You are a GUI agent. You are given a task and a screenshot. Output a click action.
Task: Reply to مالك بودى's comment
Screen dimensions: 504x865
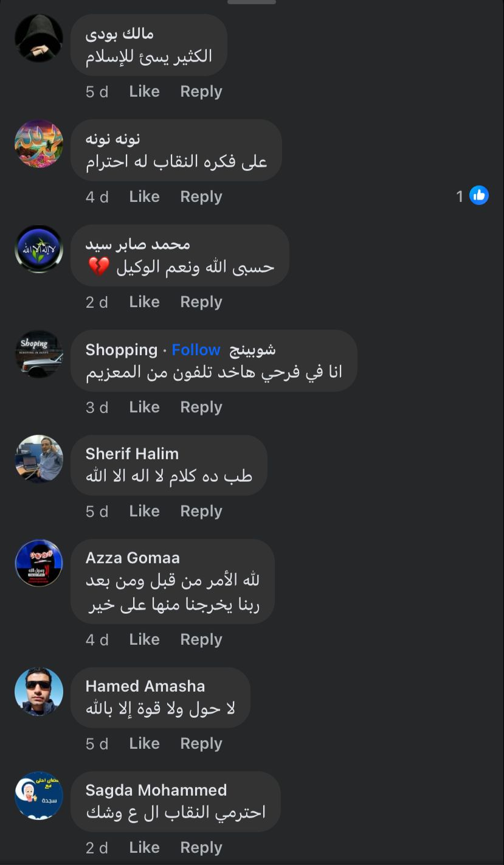pos(201,92)
